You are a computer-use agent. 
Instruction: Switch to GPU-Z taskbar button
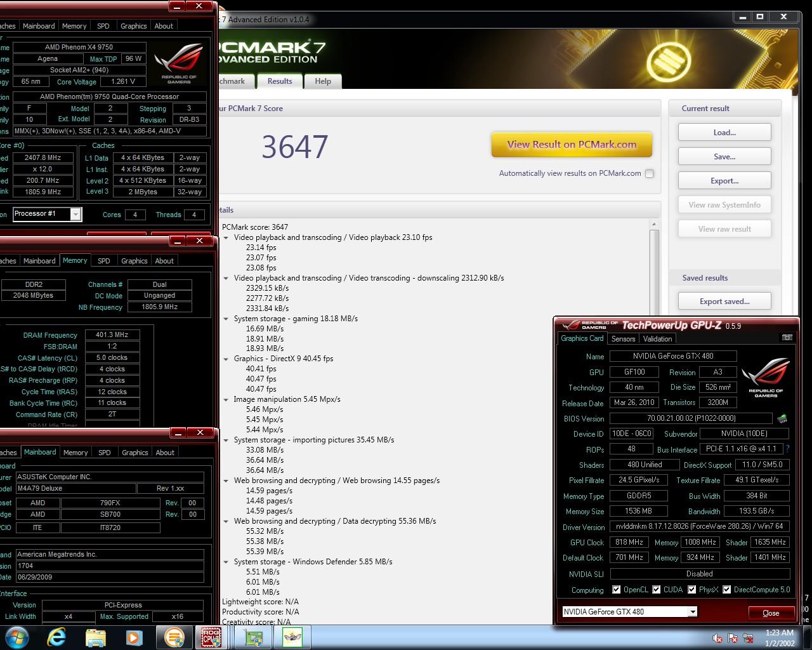[x=254, y=637]
